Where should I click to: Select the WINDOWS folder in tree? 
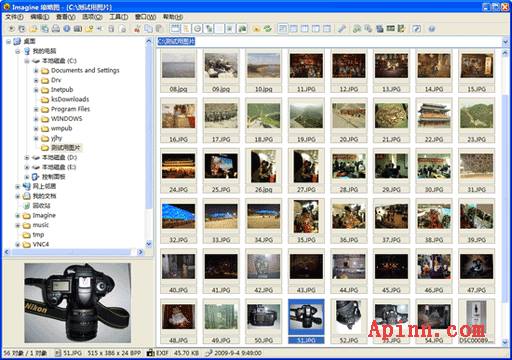[66, 119]
